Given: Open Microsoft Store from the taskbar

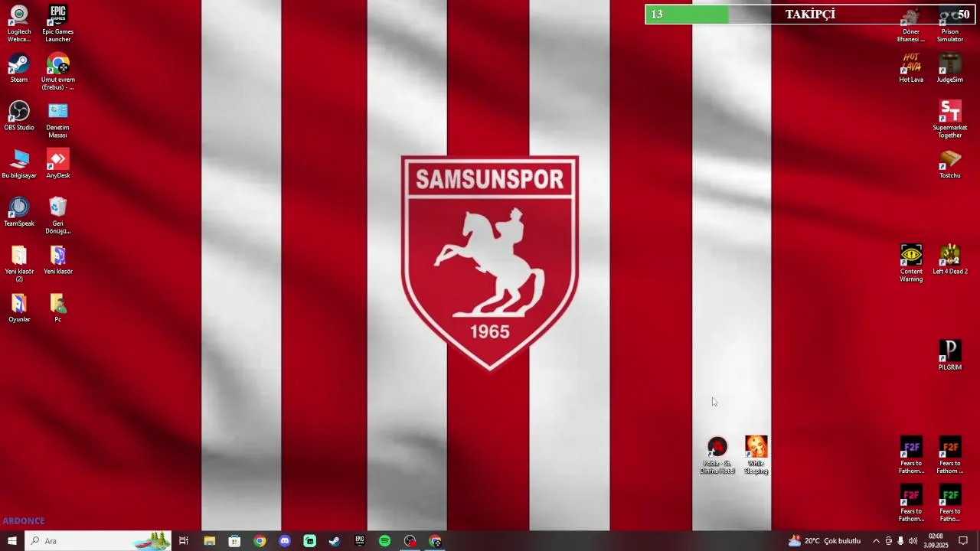Looking at the screenshot, I should tap(234, 541).
